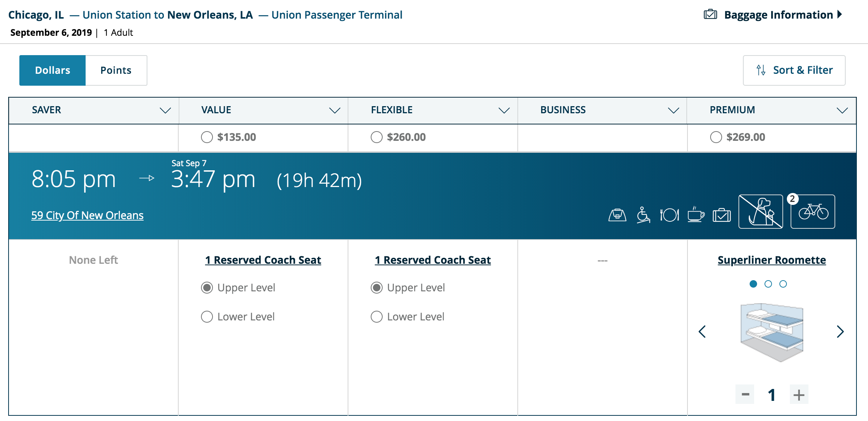Open Sort & Filter options

pyautogui.click(x=794, y=70)
